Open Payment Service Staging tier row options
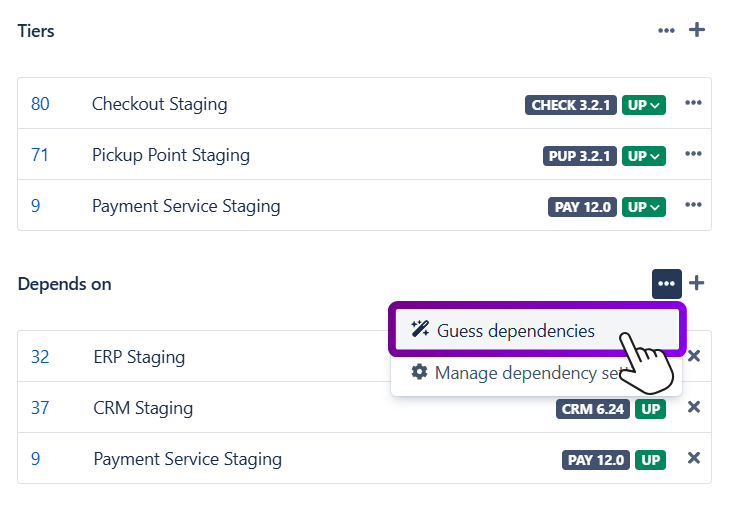Viewport: 732px width, 506px height. [693, 206]
